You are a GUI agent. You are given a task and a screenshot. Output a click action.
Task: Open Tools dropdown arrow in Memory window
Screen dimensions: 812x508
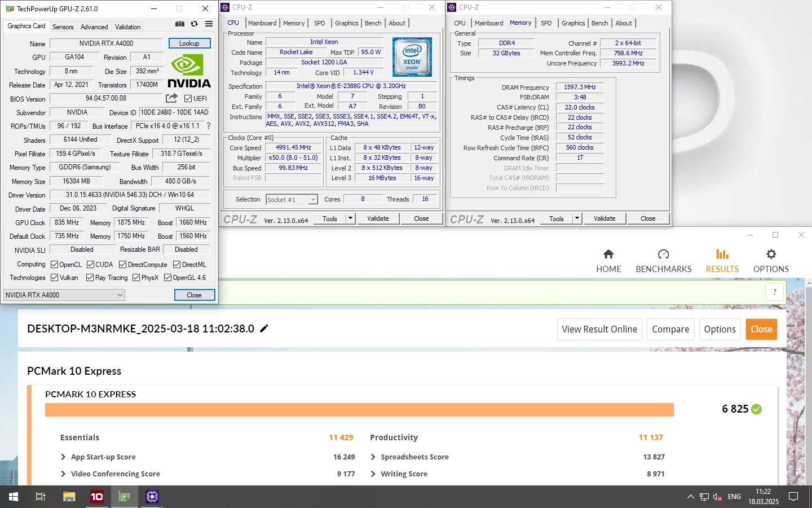click(577, 218)
